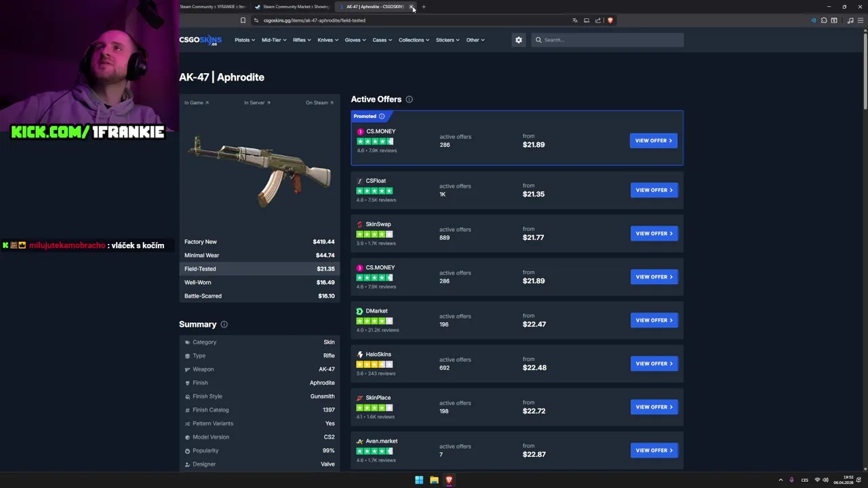Expand the Cases menu

pos(382,40)
